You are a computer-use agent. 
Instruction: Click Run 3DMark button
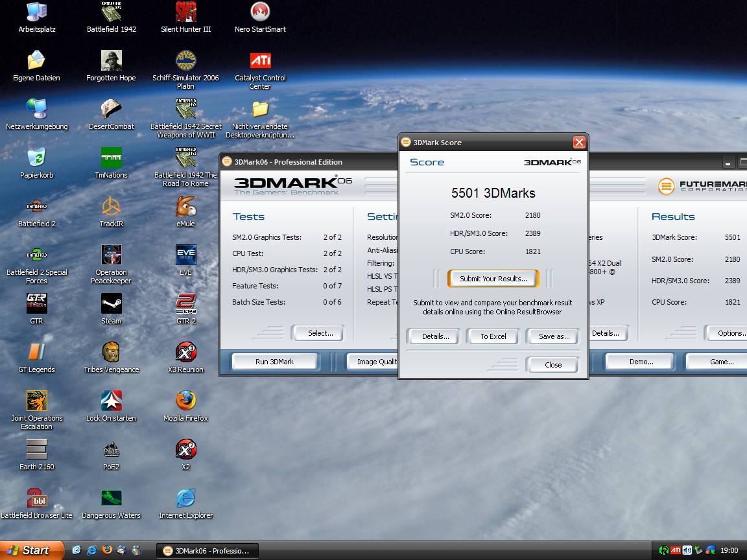274,362
